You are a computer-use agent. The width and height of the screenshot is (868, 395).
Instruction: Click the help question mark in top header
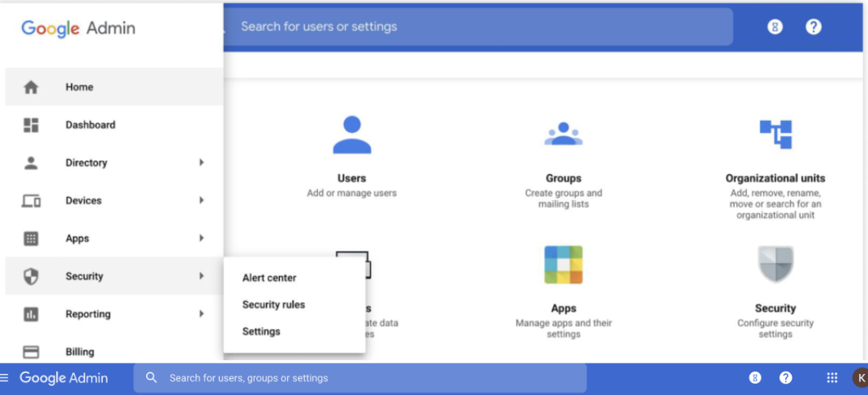pyautogui.click(x=814, y=27)
